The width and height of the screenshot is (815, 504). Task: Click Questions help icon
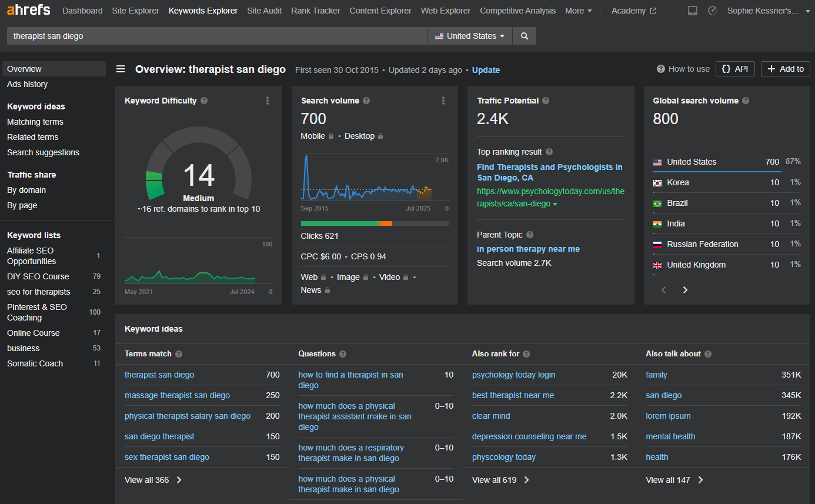coord(343,354)
